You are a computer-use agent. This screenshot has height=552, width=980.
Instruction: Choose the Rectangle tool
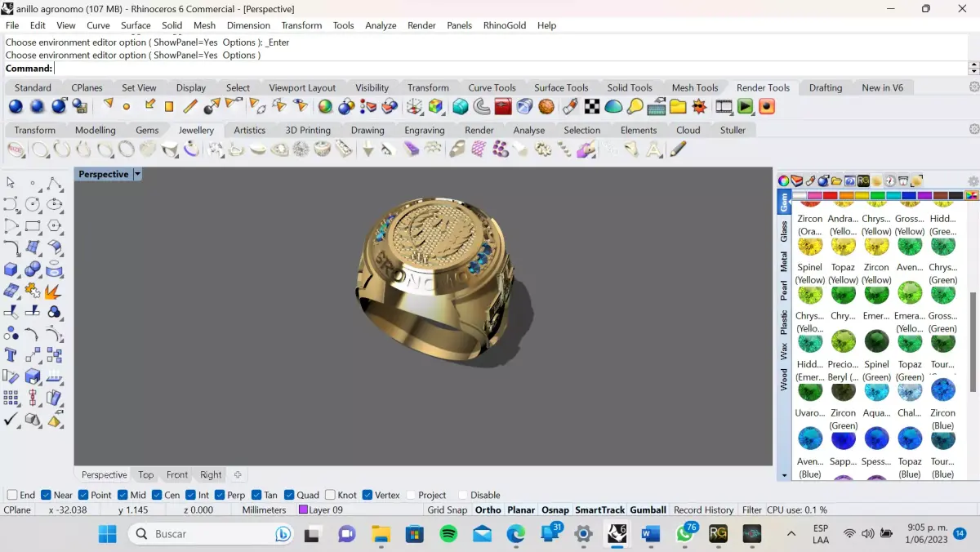pyautogui.click(x=33, y=226)
